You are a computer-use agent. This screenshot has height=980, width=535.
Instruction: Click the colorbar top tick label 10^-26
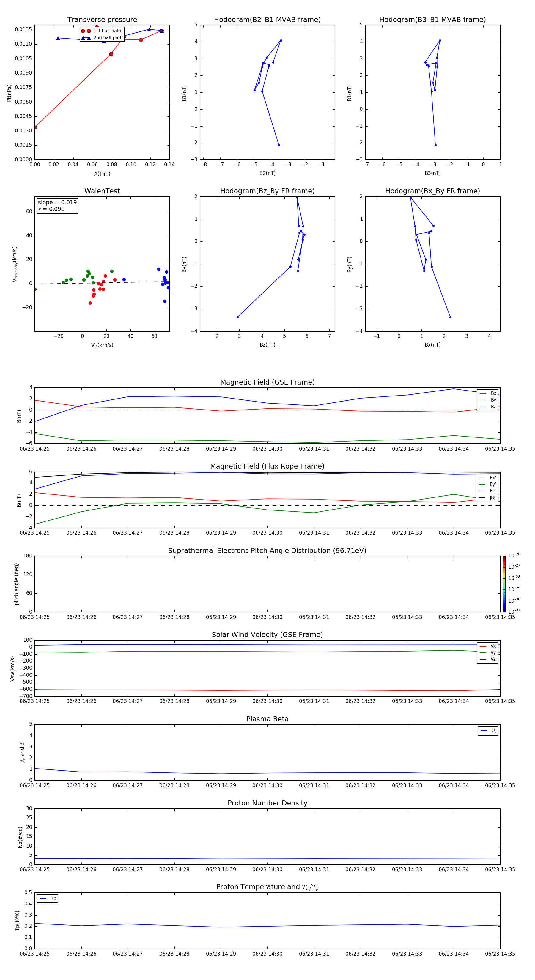click(x=514, y=555)
